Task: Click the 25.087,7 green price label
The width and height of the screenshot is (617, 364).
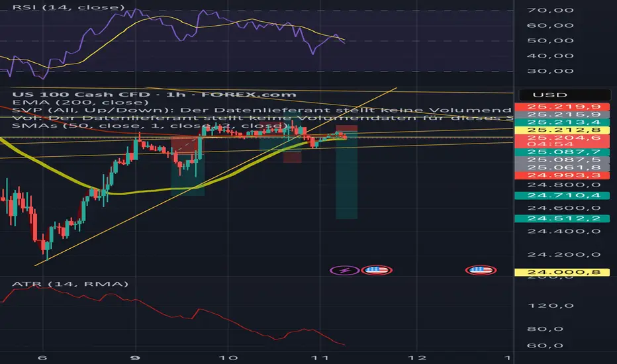Action: 562,152
